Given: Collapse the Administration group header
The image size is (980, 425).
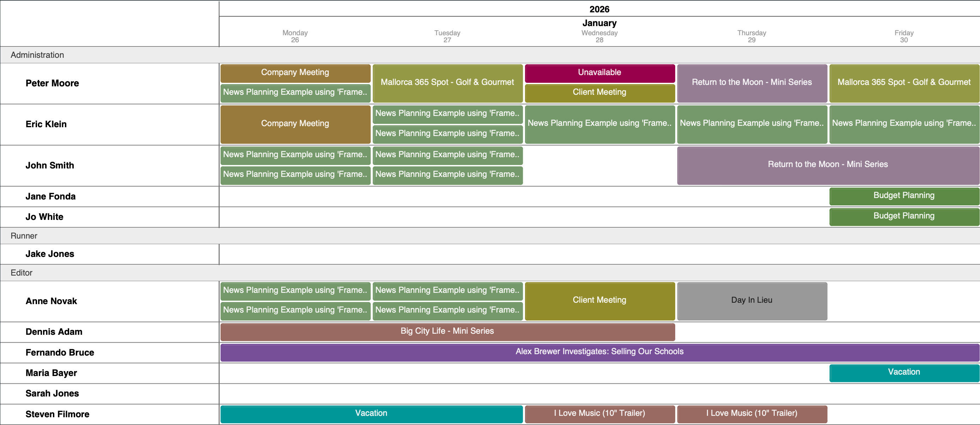Looking at the screenshot, I should [x=37, y=55].
